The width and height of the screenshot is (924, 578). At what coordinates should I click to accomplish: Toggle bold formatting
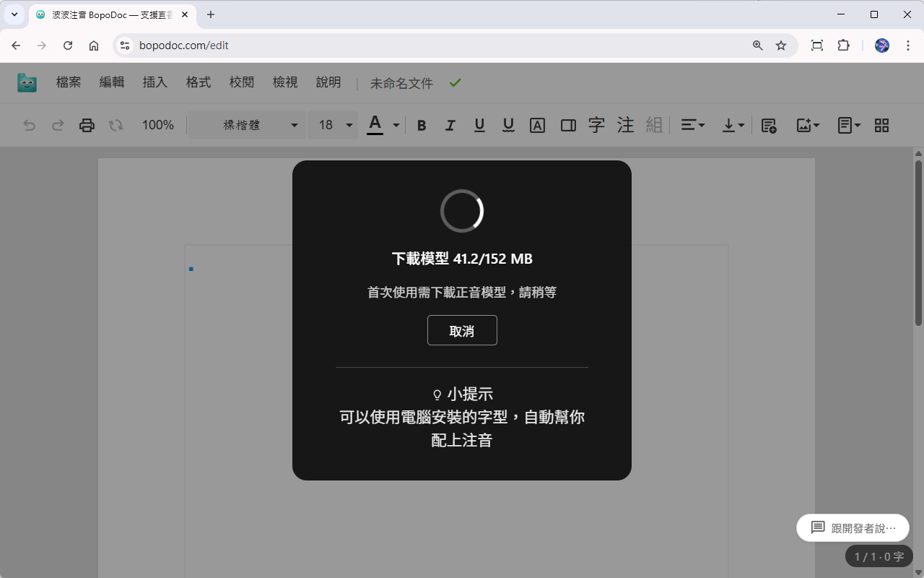point(422,125)
